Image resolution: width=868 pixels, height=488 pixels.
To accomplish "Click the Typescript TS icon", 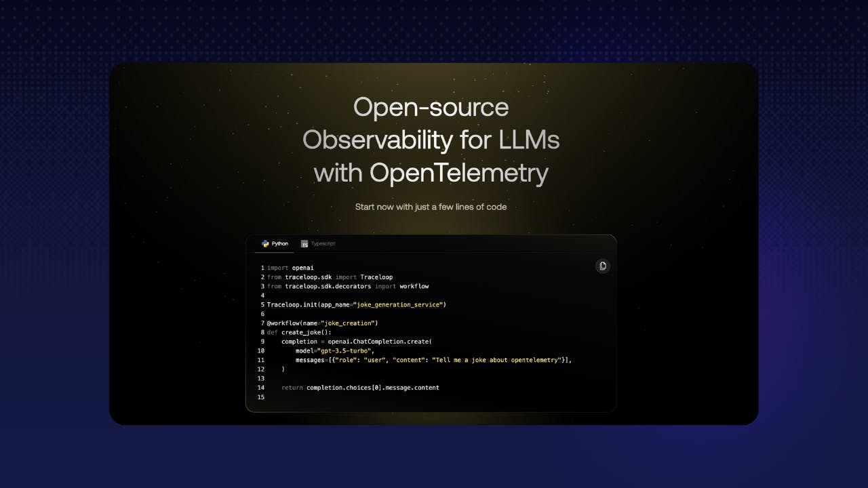I will click(x=304, y=244).
